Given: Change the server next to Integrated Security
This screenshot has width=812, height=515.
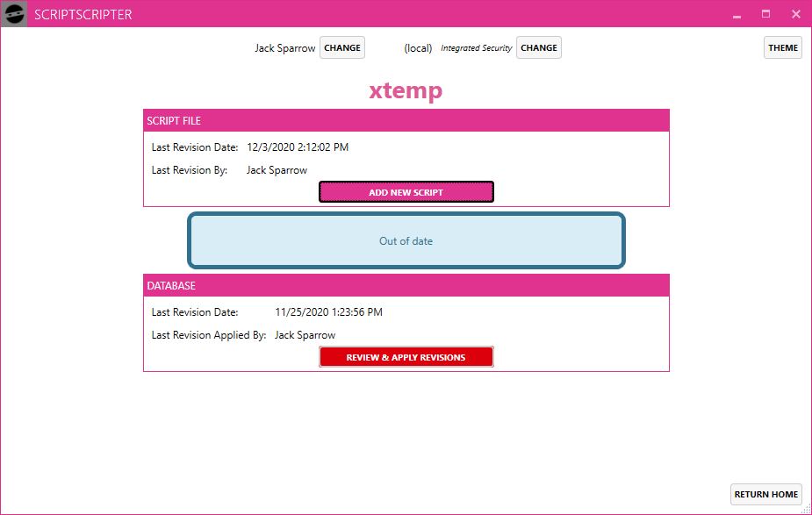Looking at the screenshot, I should [539, 47].
